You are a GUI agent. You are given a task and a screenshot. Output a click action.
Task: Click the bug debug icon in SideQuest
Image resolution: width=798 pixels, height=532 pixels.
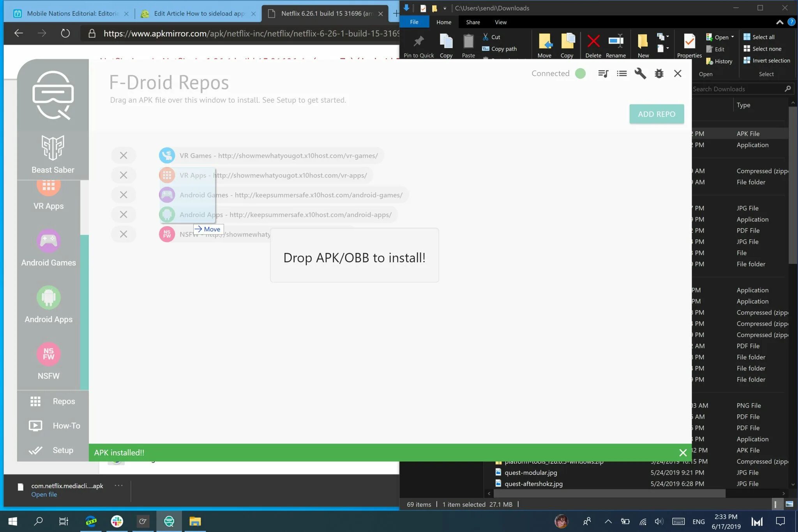pyautogui.click(x=659, y=74)
